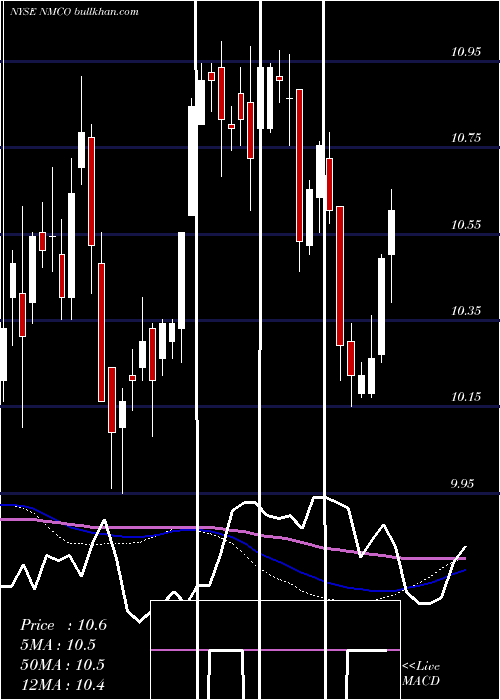Image resolution: width=500 pixels, height=700 pixels.
Task: Click the '<<Live MACD' label
Action: (x=421, y=674)
